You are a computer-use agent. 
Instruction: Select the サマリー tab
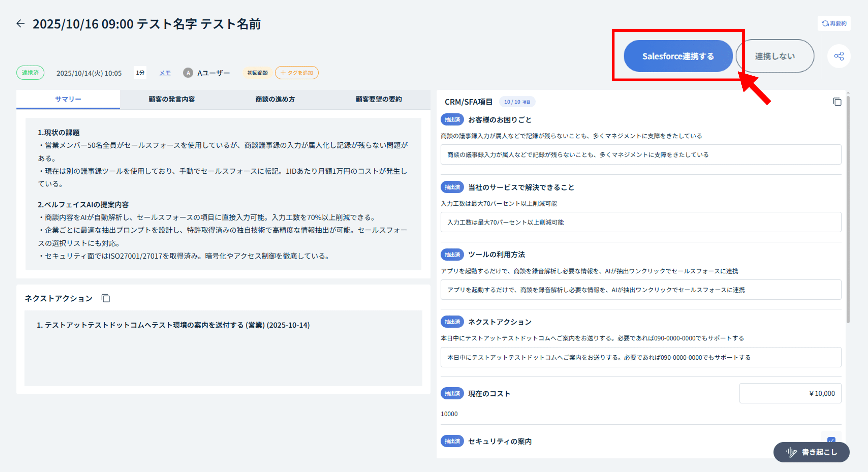pyautogui.click(x=68, y=99)
